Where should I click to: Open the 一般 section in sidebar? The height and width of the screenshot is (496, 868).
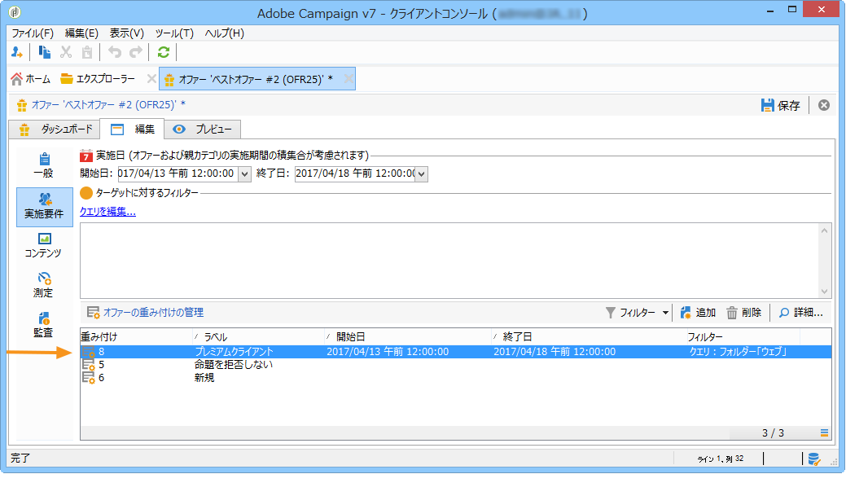click(44, 165)
